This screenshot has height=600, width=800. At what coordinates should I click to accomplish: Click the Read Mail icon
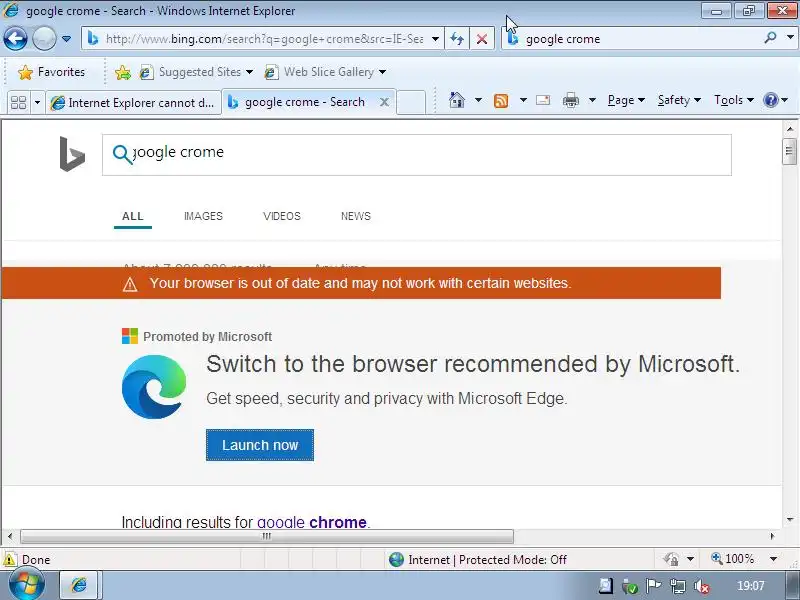(x=543, y=100)
